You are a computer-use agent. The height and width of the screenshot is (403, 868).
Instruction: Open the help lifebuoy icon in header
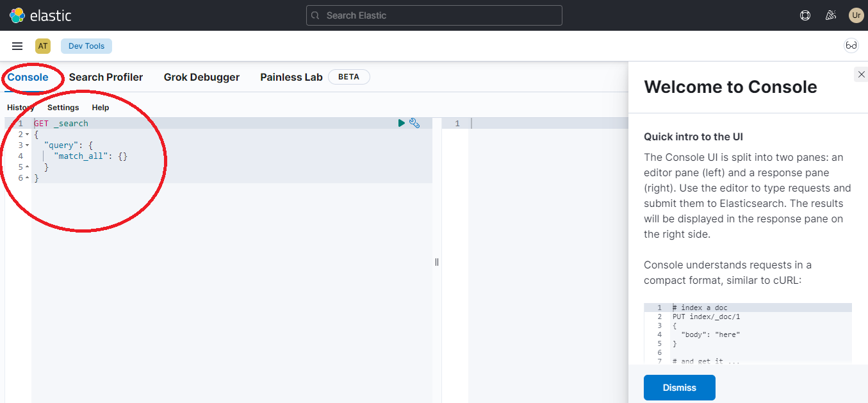point(805,15)
